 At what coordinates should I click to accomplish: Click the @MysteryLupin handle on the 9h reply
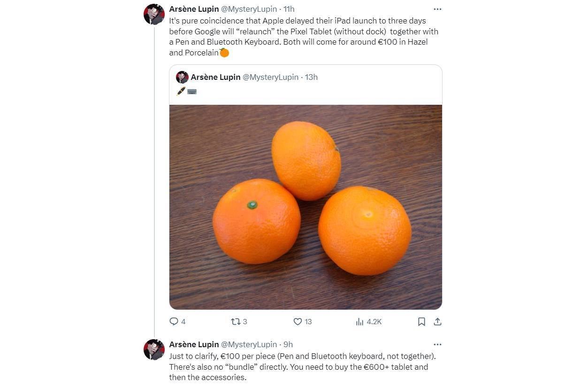249,344
